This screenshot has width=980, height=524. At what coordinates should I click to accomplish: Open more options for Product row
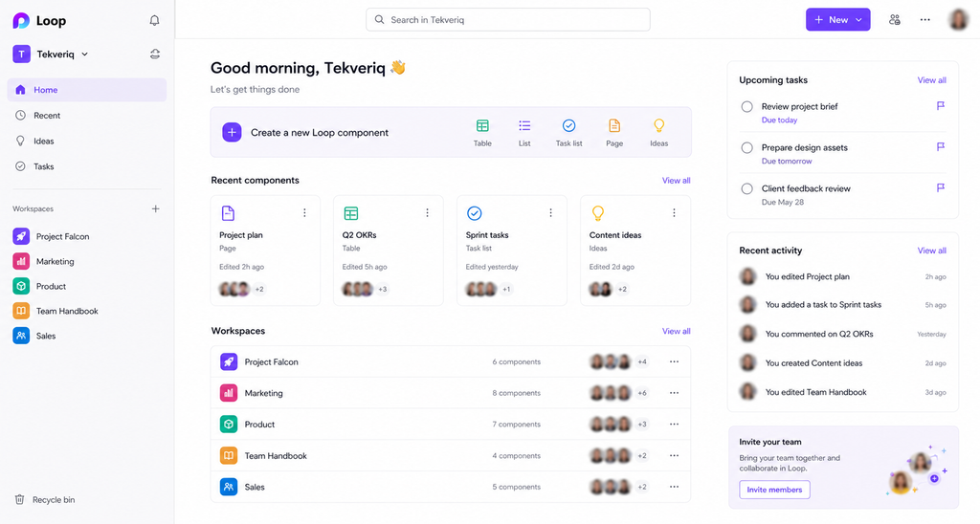click(674, 424)
